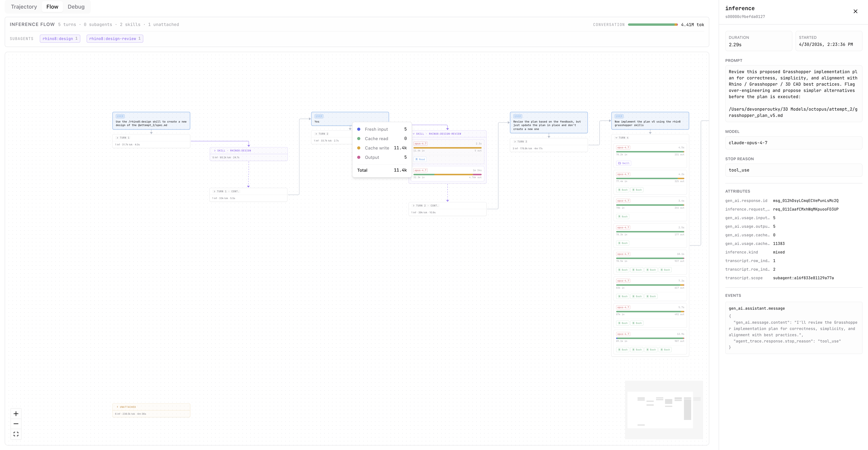Click the inference.kind value 'mixed'
This screenshot has height=450, width=868.
pos(779,252)
